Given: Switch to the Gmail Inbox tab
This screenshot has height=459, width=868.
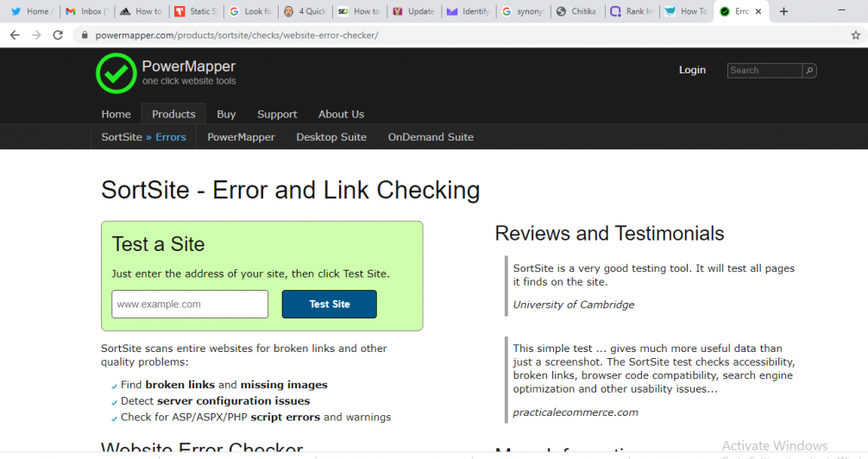Looking at the screenshot, I should pyautogui.click(x=85, y=11).
